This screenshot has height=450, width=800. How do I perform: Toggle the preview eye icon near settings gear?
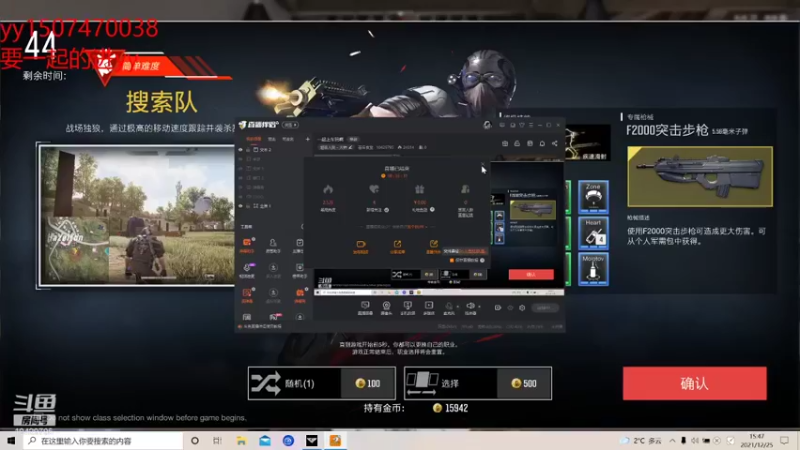[x=510, y=308]
